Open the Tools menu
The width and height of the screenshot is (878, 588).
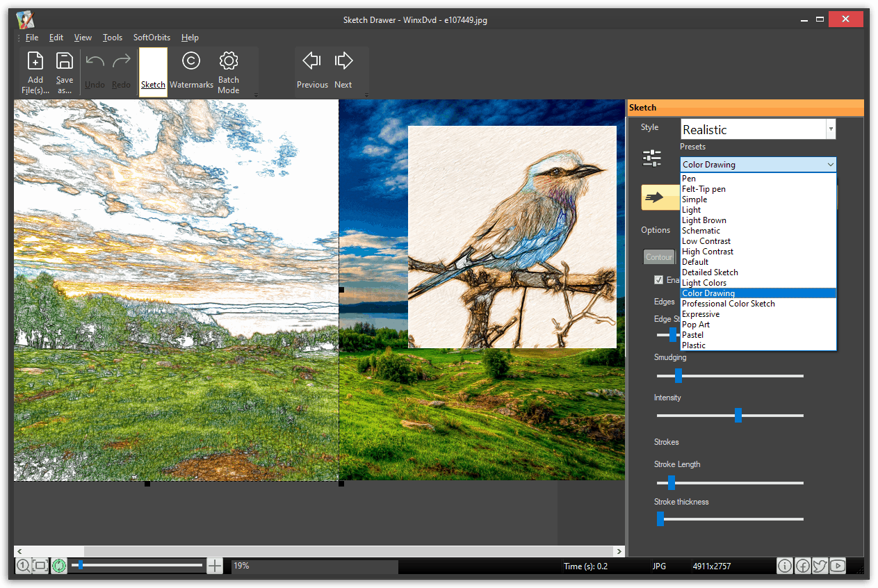coord(113,38)
